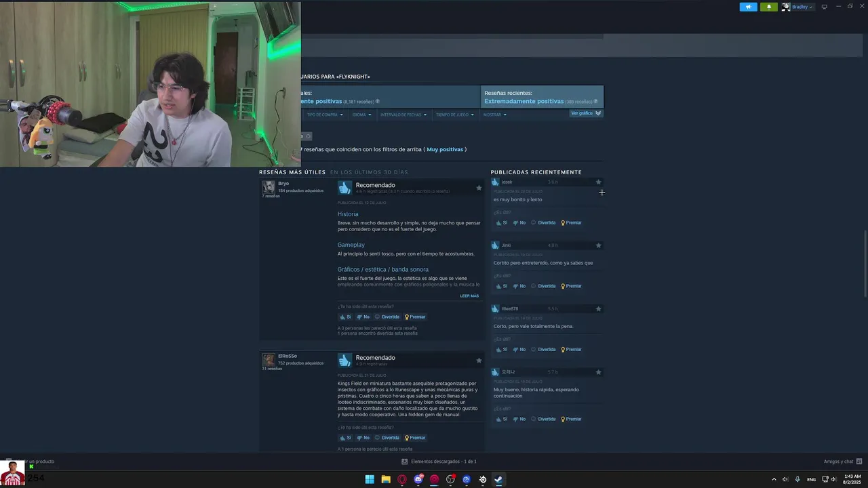Open the Bradlzy account dropdown
This screenshot has height=488, width=868.
[797, 7]
